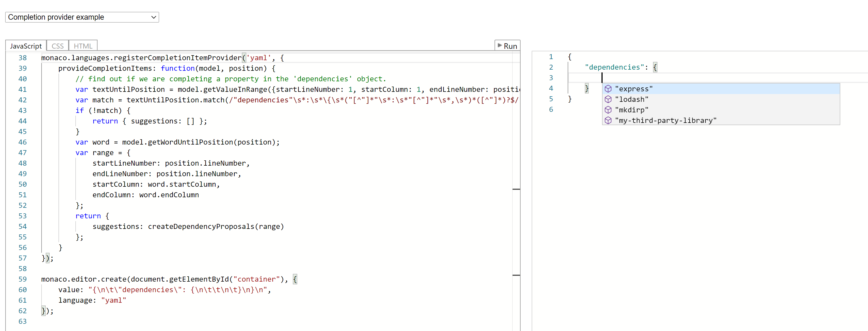Click "getWordUntilPosition" on line 46

[x=190, y=142]
